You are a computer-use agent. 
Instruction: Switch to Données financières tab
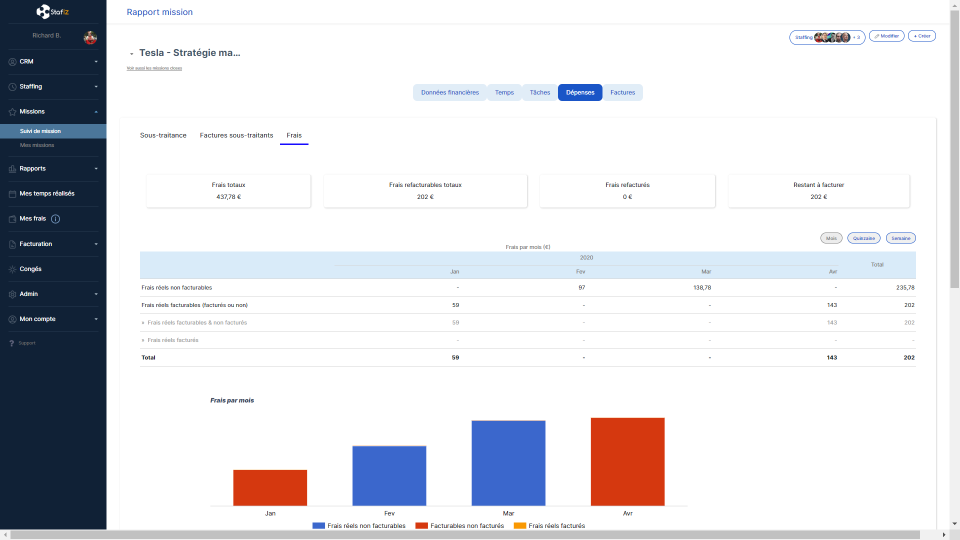[x=450, y=92]
